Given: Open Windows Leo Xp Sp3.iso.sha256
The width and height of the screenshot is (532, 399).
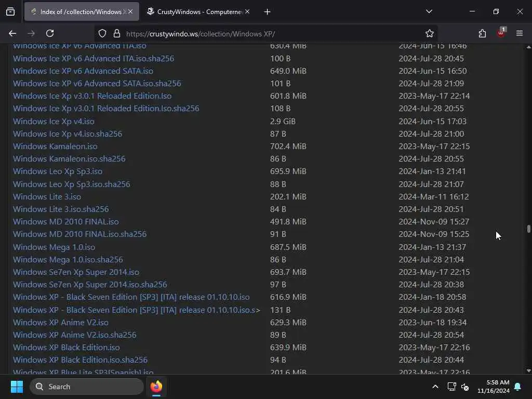Looking at the screenshot, I should (x=72, y=184).
